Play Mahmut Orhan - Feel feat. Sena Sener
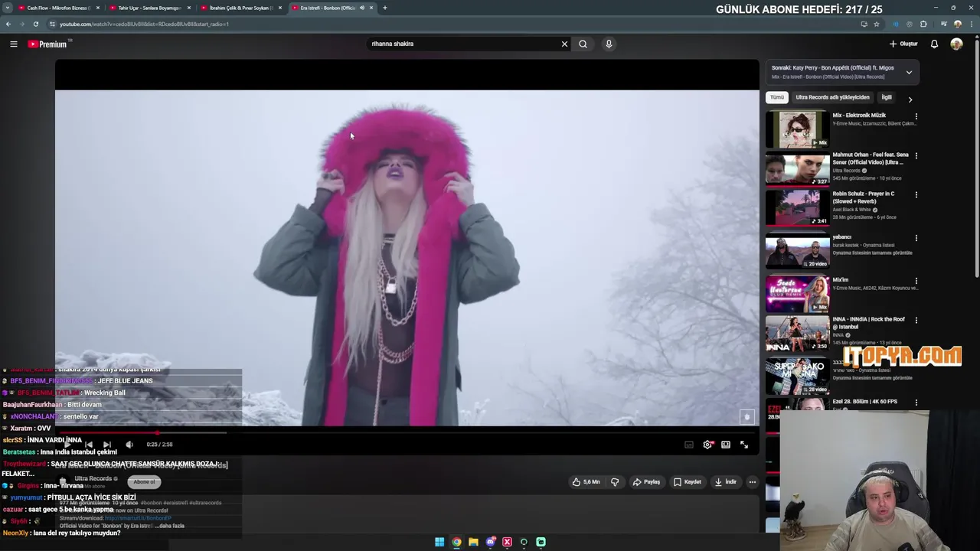The image size is (980, 551). 797,168
